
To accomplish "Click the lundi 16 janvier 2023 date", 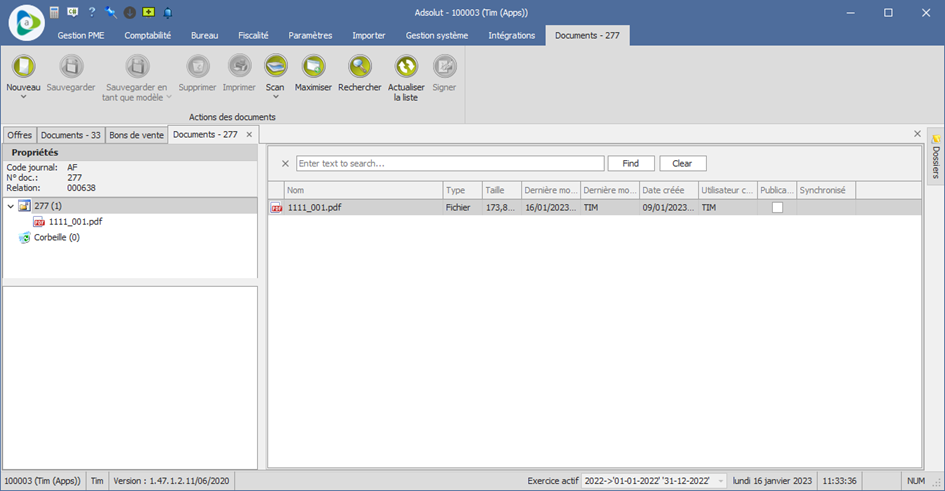I will click(772, 481).
